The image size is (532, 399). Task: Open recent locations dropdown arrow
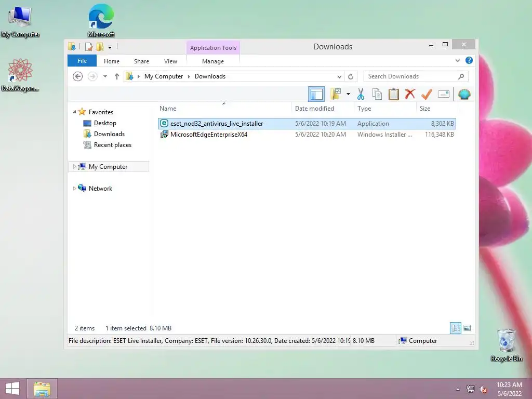pyautogui.click(x=105, y=76)
